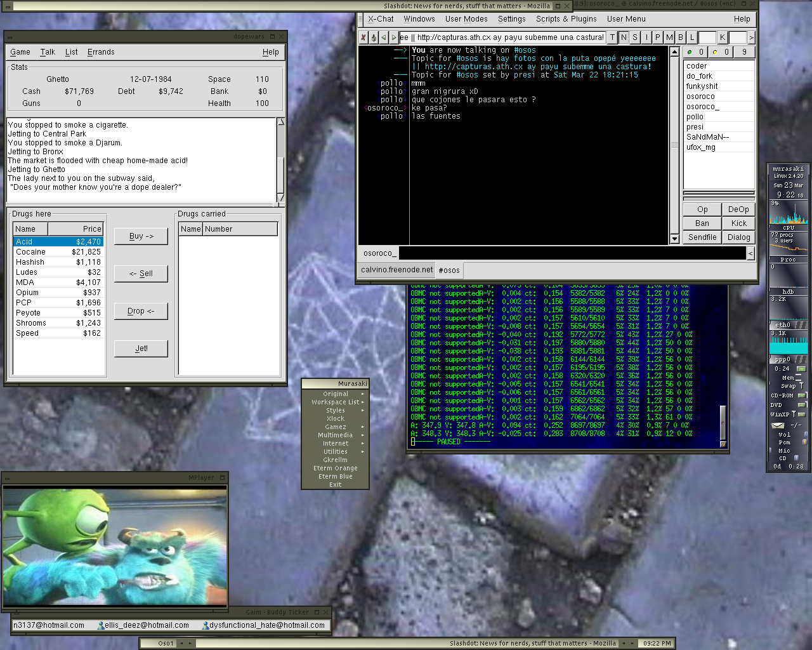Expand the Multimedia submenu
Screen dimensions: 812x650
coord(335,435)
